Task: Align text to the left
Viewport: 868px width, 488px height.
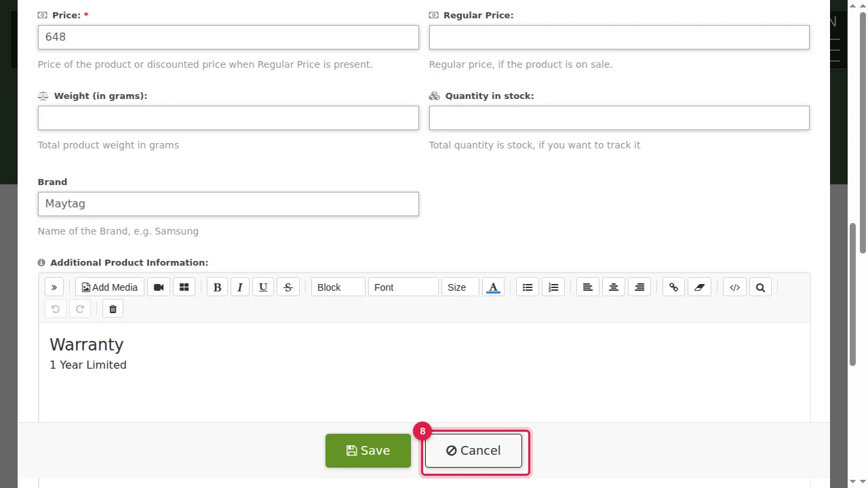Action: point(588,287)
